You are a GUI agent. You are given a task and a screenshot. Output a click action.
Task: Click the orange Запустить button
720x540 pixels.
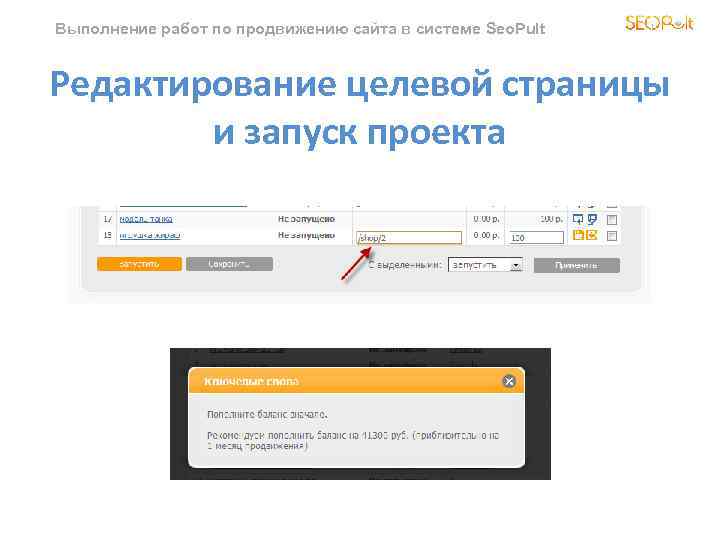139,264
